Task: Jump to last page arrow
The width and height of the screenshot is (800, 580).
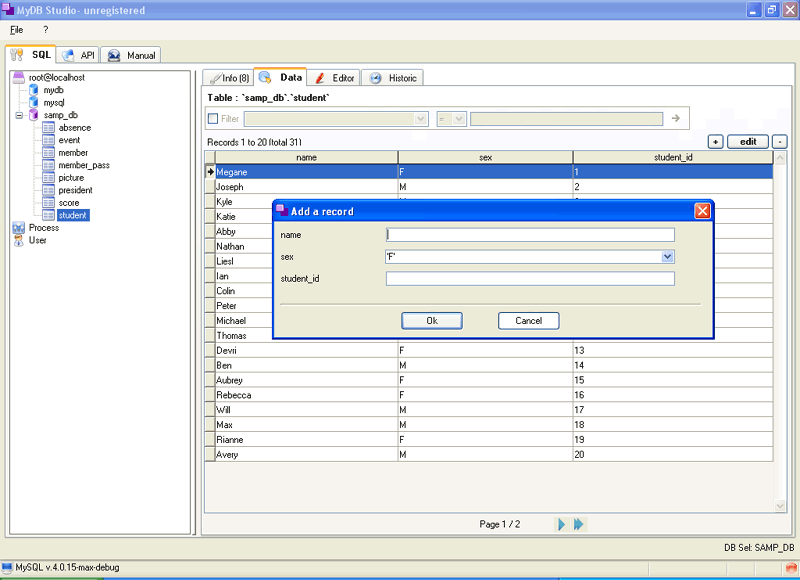Action: [x=579, y=524]
